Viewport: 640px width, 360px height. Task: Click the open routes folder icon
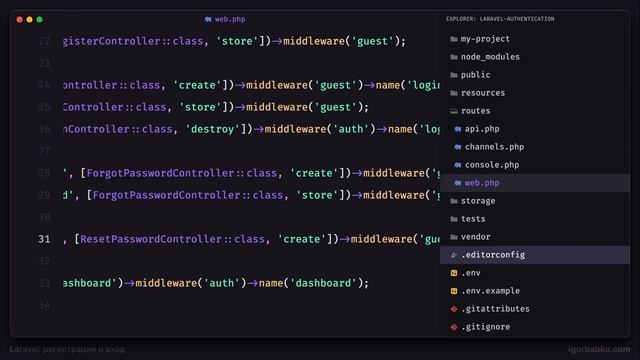click(454, 111)
